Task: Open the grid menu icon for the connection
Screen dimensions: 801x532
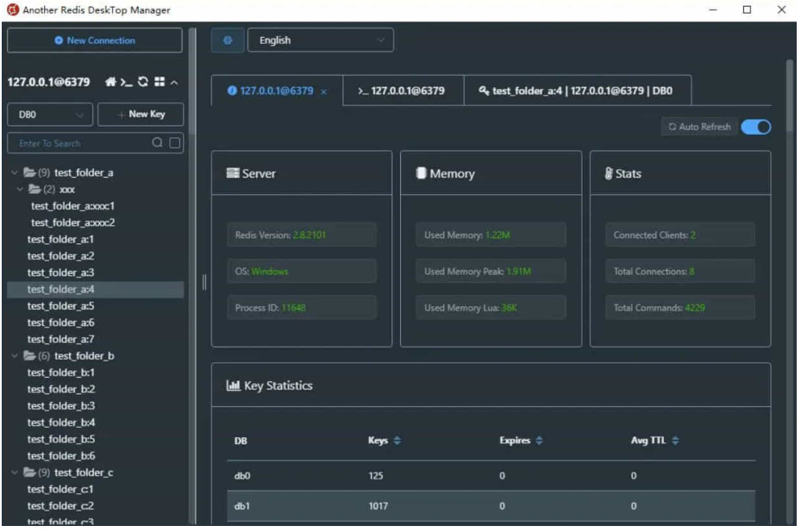Action: coord(160,82)
